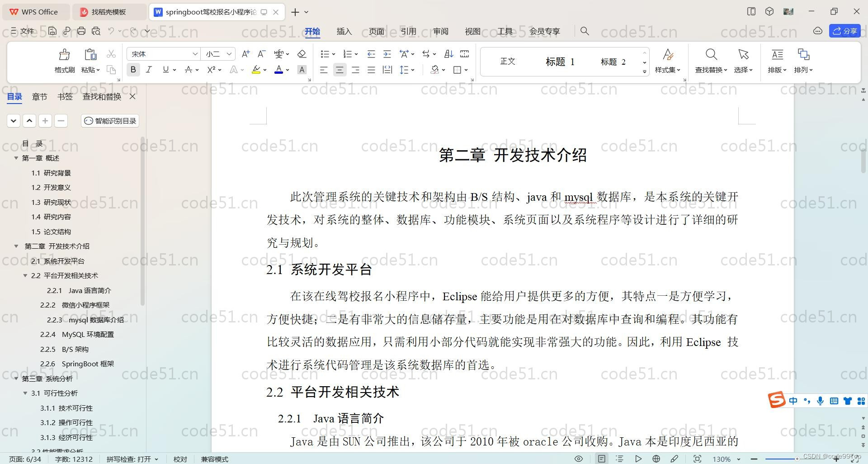Click the Print preview icon
Viewport: 868px width, 464px height.
click(x=96, y=31)
